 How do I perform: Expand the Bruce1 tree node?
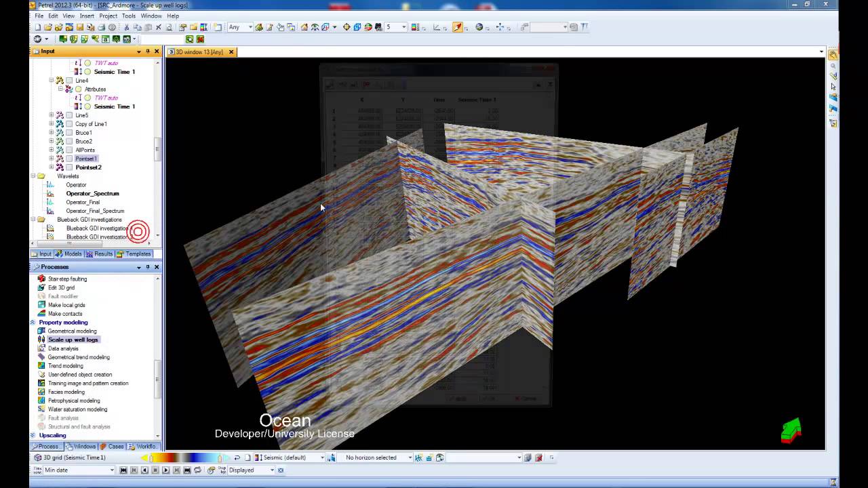coord(52,133)
